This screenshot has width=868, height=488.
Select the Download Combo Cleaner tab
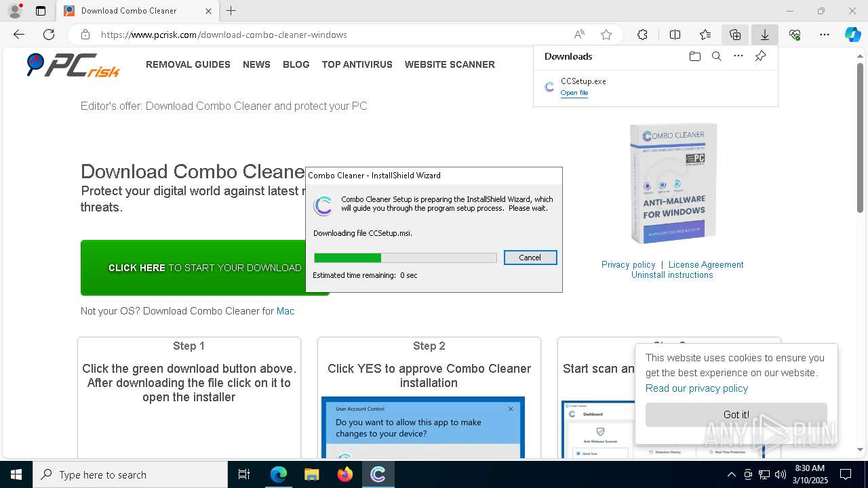[x=138, y=11]
